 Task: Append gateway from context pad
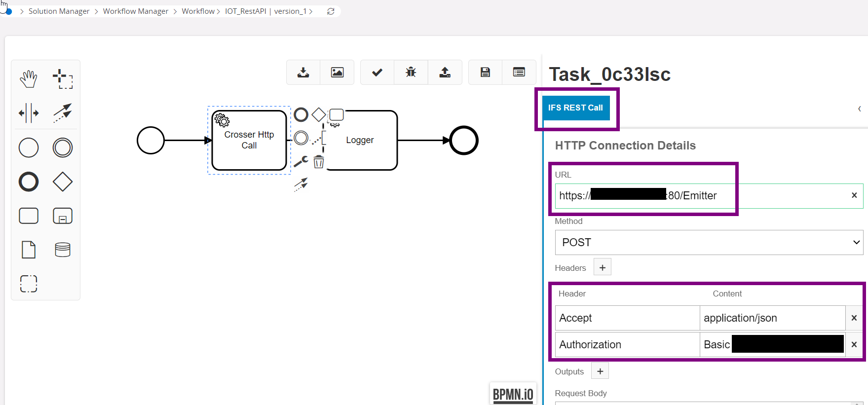[x=319, y=115]
